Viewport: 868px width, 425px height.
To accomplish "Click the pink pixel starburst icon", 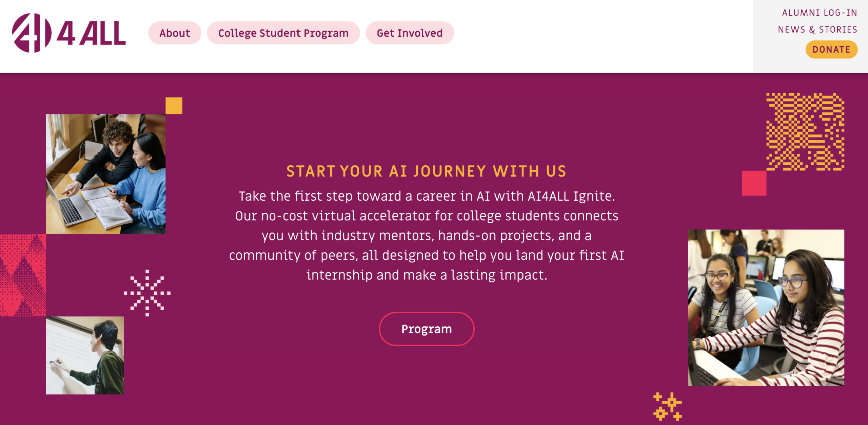I will tap(147, 293).
